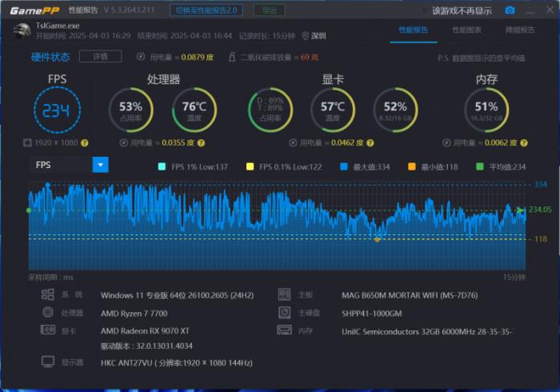Switch to the 性能报告 tab

coord(414,30)
